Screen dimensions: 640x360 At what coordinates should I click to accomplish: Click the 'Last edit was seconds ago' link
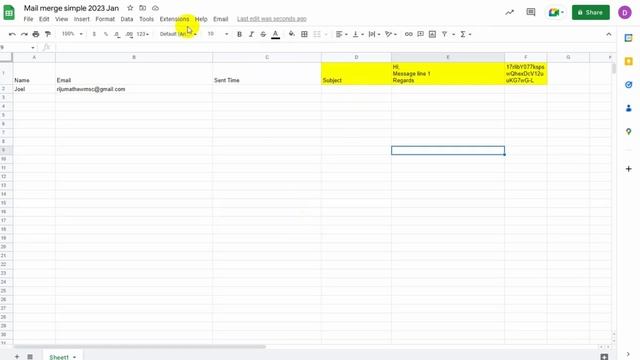(271, 19)
